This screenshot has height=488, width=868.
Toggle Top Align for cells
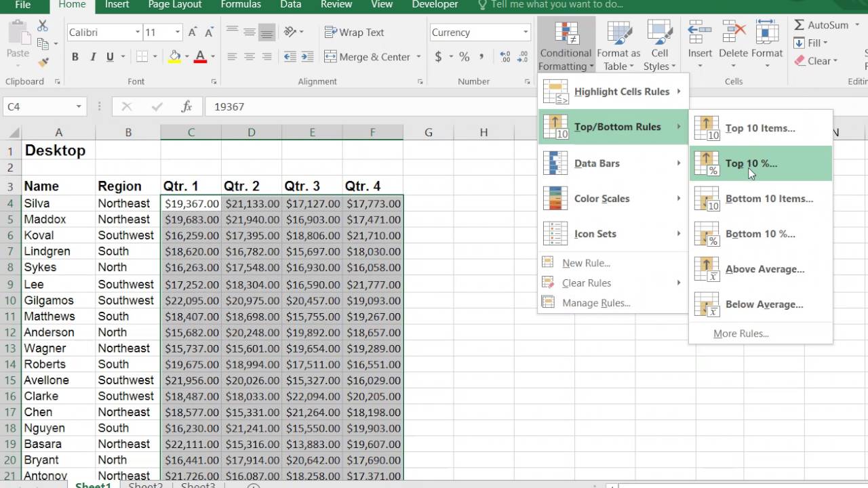click(232, 32)
